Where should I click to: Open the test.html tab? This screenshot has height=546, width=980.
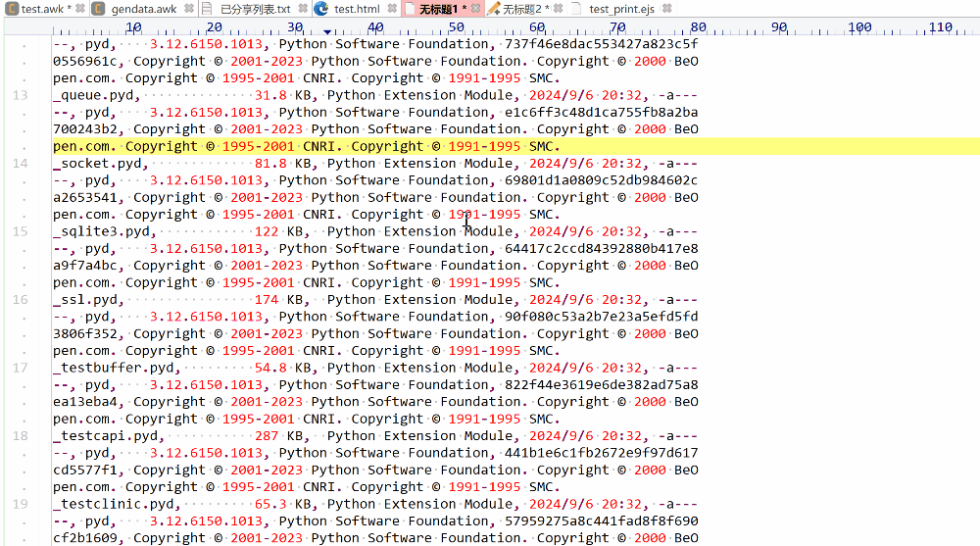(x=357, y=9)
